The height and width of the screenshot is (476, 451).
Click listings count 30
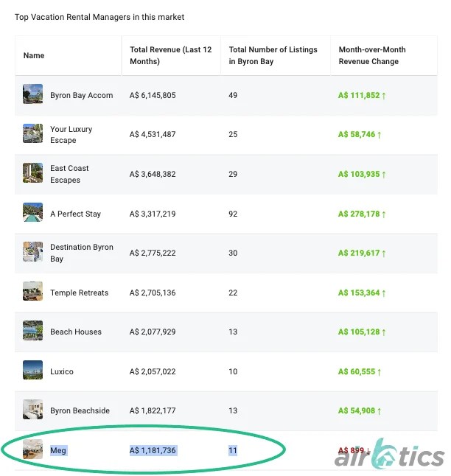tap(233, 253)
